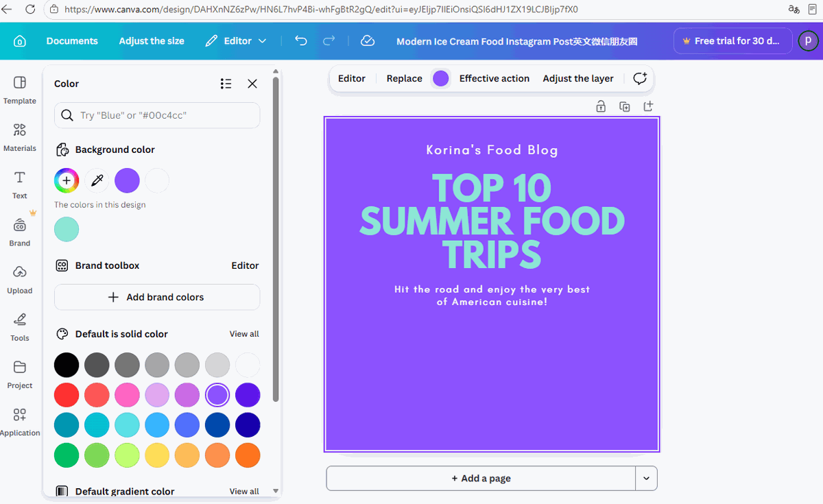Reload the page with the refresh icon
Screen dimensions: 823x504
pos(30,10)
